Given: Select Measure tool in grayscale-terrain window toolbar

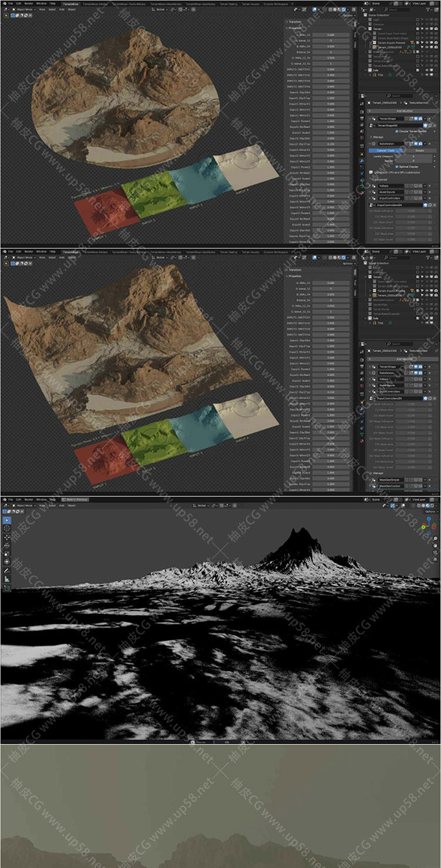Looking at the screenshot, I should (6, 579).
